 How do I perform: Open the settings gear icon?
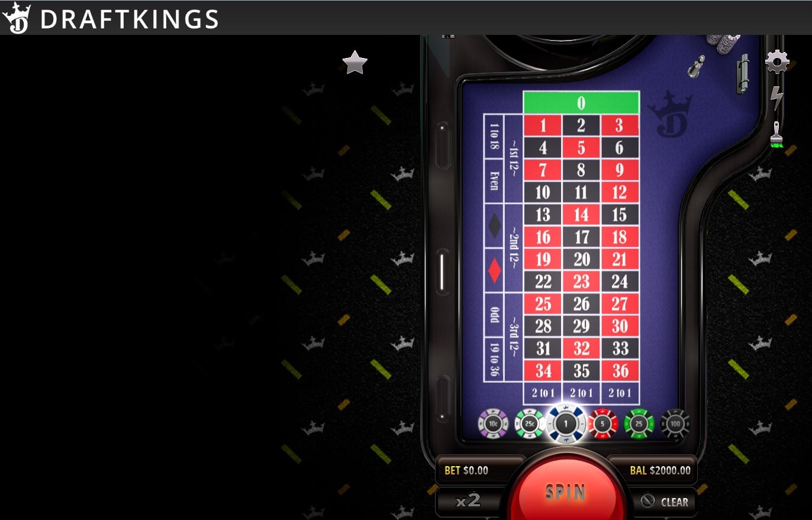777,62
